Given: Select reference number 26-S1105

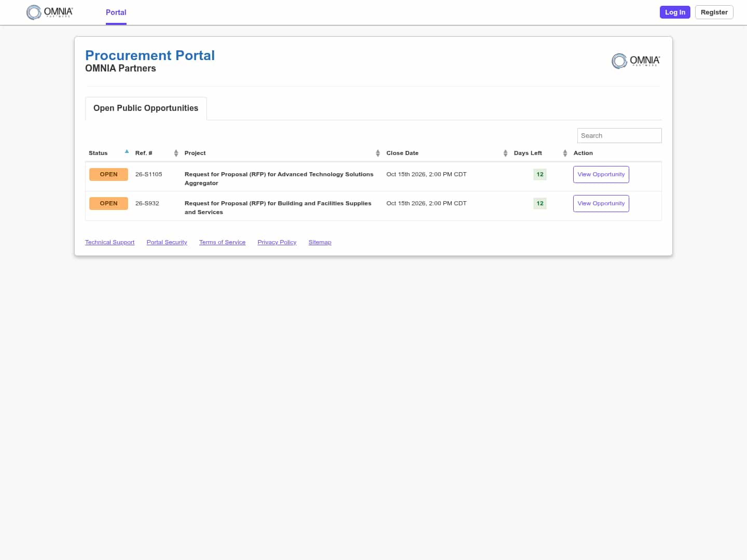Looking at the screenshot, I should (149, 174).
